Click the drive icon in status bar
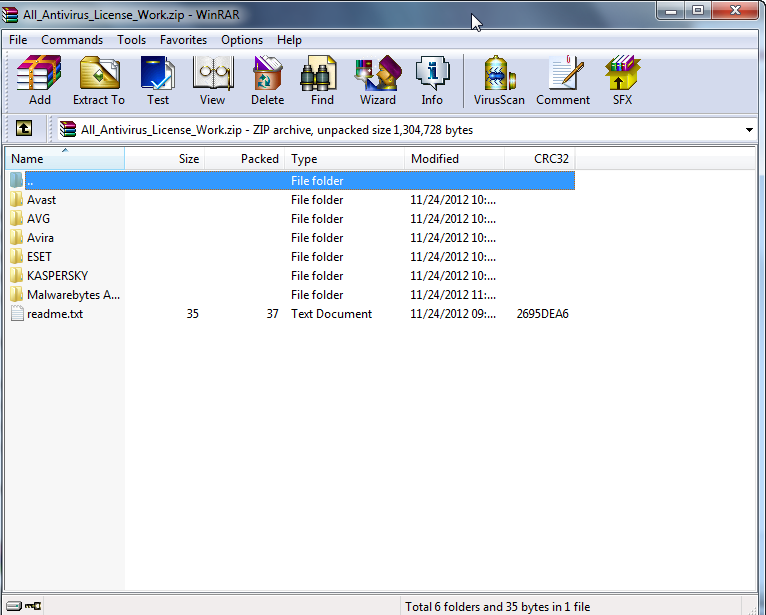Screen dimensions: 766x615 pyautogui.click(x=14, y=606)
